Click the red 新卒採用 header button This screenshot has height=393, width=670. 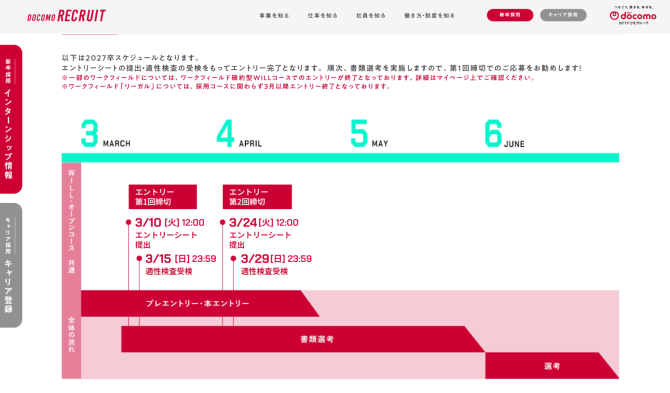pyautogui.click(x=510, y=15)
